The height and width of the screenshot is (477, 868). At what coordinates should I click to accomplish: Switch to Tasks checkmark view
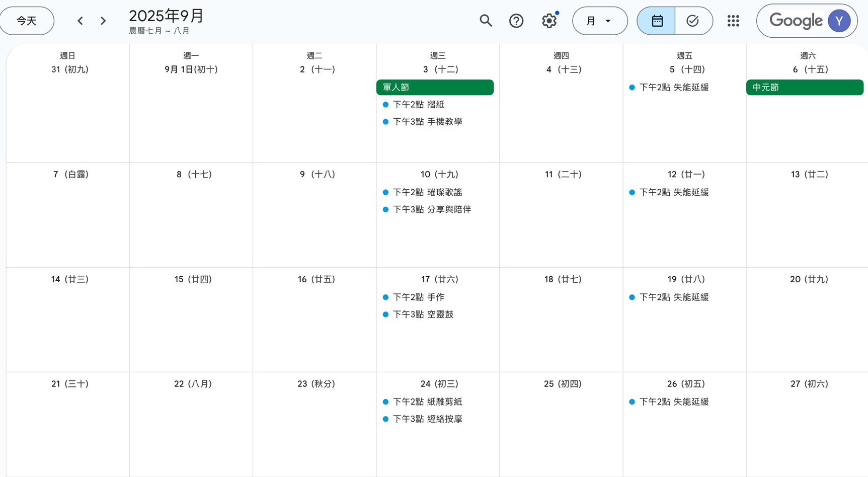click(x=693, y=21)
